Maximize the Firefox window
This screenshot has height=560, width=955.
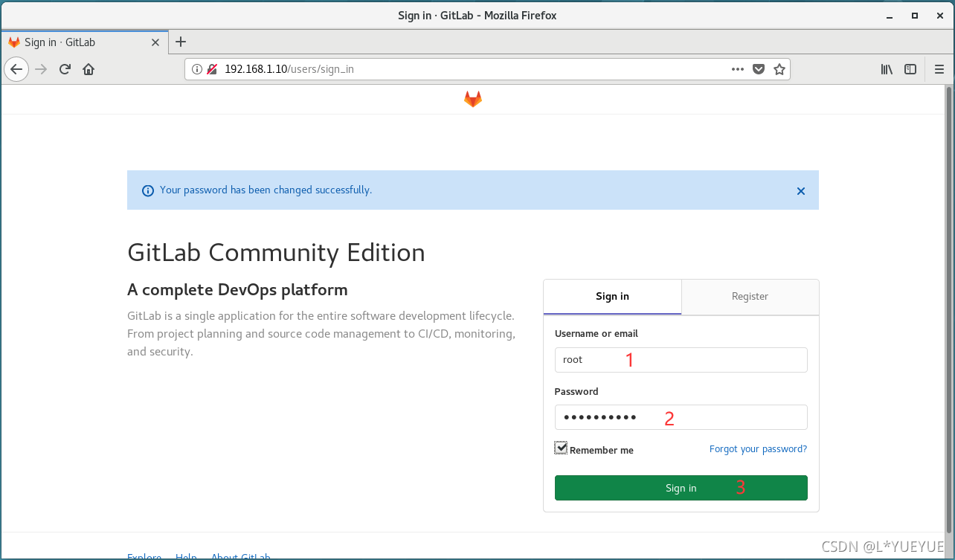(x=915, y=15)
